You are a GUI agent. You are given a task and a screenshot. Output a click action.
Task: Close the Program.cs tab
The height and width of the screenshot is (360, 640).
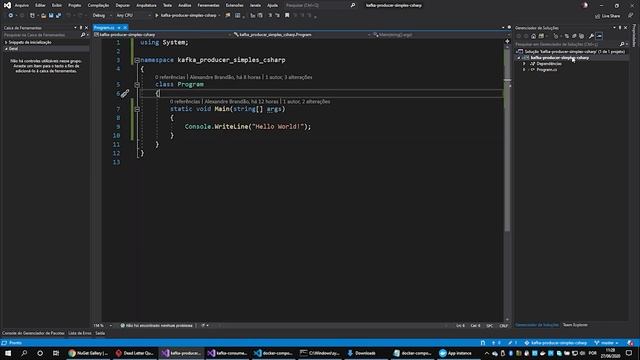(125, 28)
